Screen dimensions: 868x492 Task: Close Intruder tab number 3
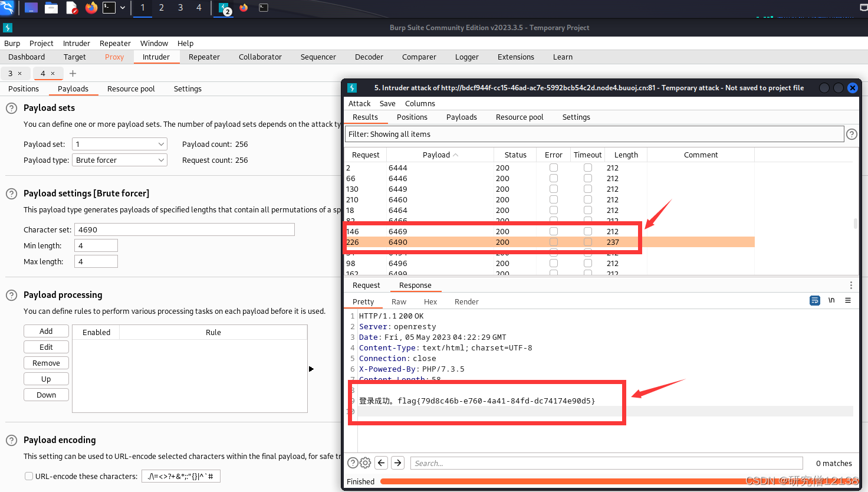(19, 73)
